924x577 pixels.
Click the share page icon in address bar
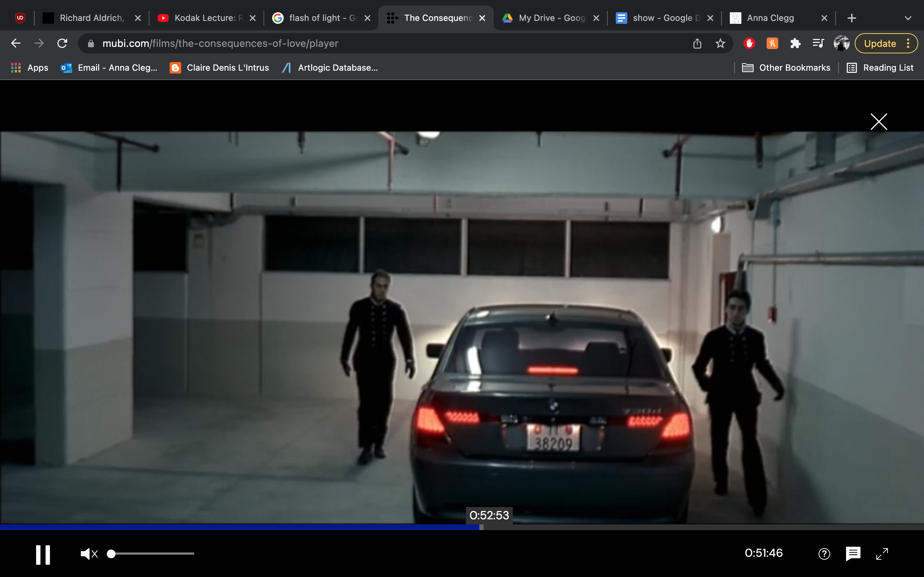(x=697, y=44)
